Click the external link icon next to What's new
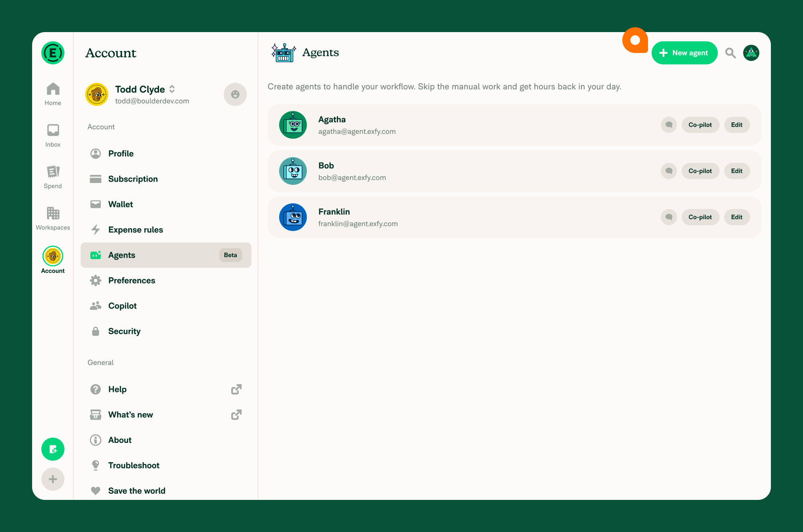The height and width of the screenshot is (532, 803). tap(236, 415)
